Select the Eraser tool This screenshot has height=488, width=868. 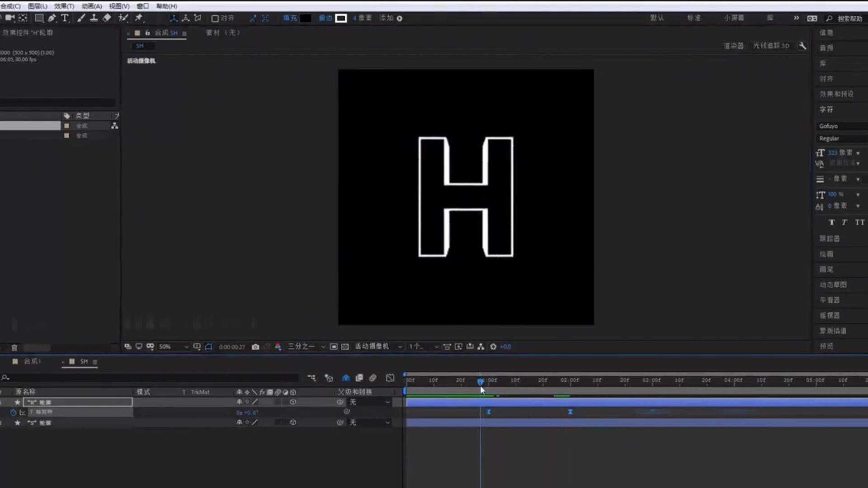[107, 18]
